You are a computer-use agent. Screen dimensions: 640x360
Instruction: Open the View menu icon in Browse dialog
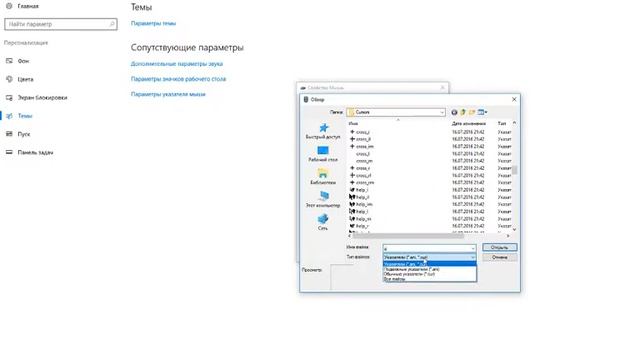(x=482, y=112)
